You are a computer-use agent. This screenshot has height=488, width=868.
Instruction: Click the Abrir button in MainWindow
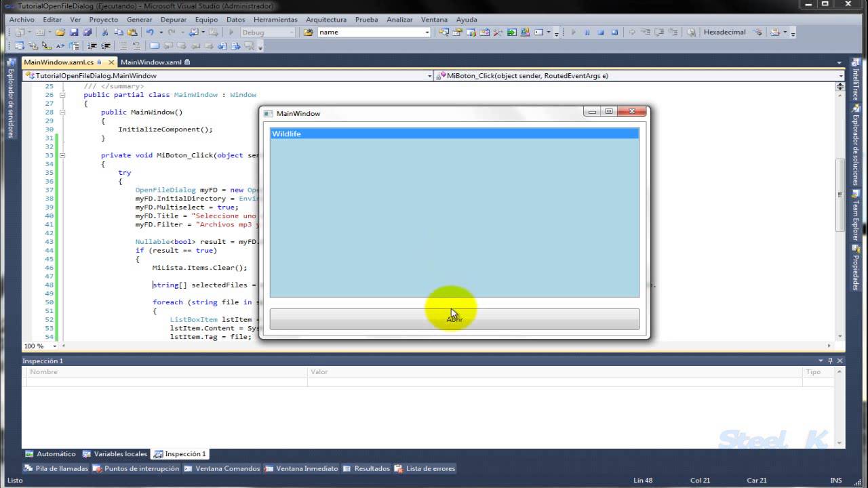454,319
